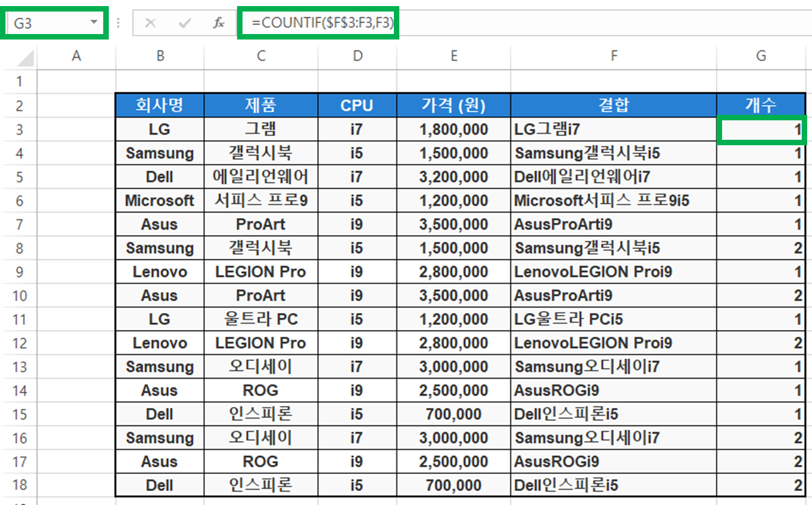Viewport: 812px width, 505px height.
Task: Select the 인스피론 cell in row 15
Action: coord(261,414)
